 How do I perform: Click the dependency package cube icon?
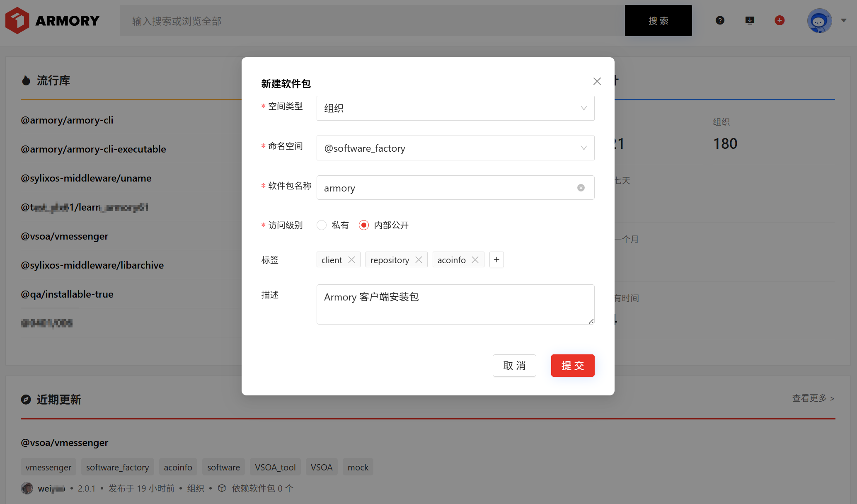(222, 488)
